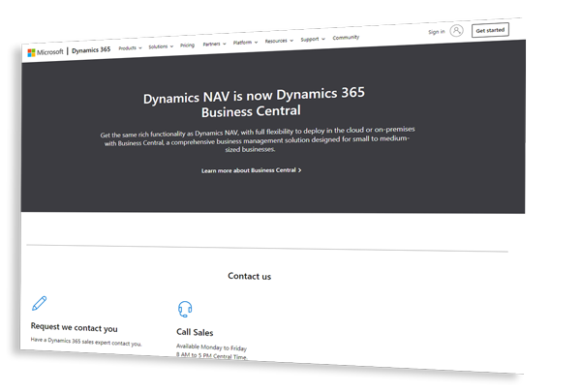The height and width of the screenshot is (392, 581).
Task: Open the Pricing menu item
Action: coord(187,45)
